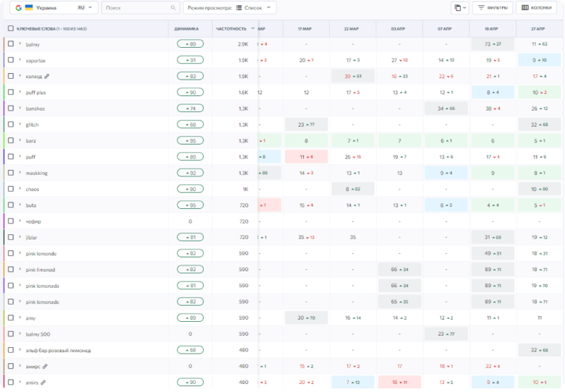Click the copy clipboard icon
The height and width of the screenshot is (392, 565).
click(457, 7)
